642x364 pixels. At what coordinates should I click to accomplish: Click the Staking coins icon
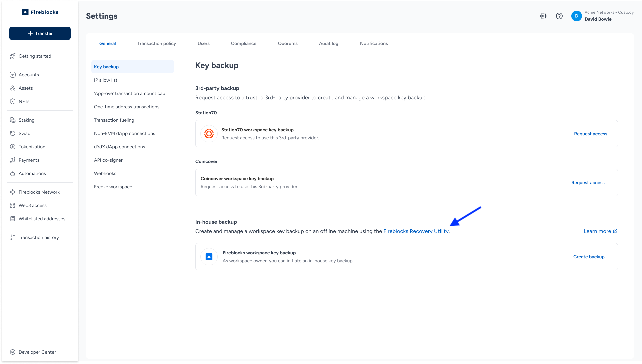point(13,120)
